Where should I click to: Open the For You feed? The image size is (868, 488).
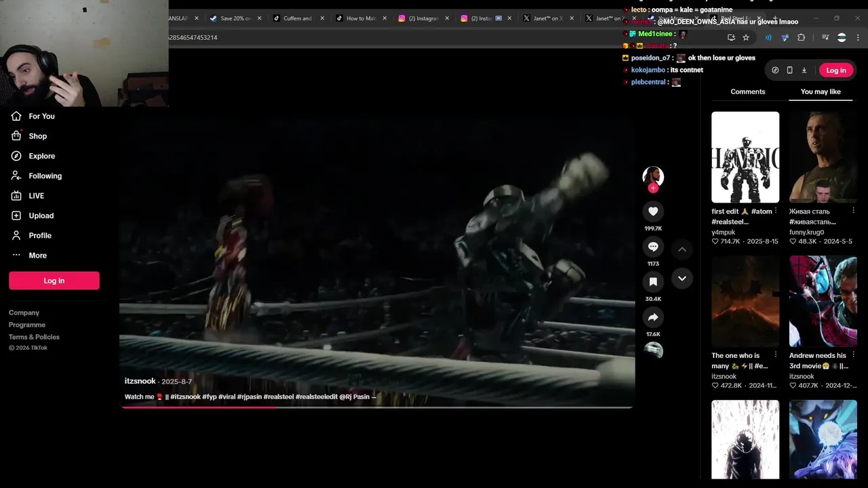[x=33, y=116]
